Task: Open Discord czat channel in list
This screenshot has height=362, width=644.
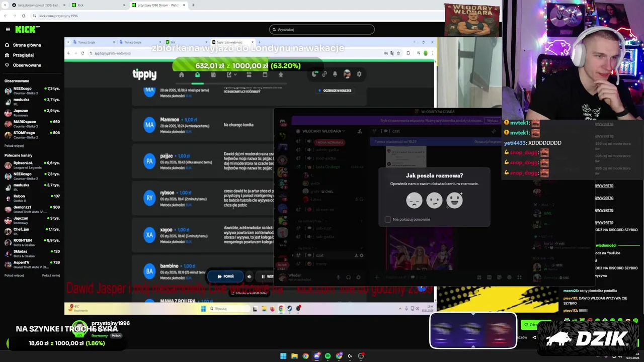Action: coord(330,255)
